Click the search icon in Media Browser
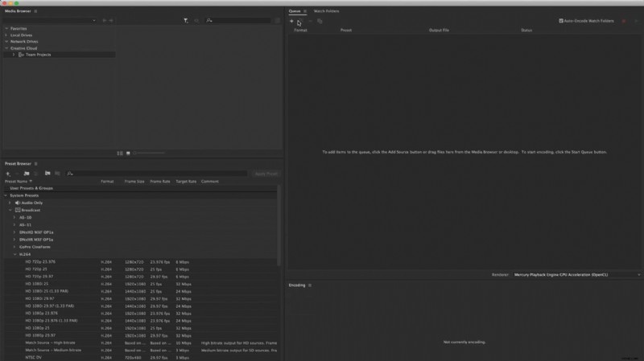This screenshot has height=361, width=644. pos(210,20)
